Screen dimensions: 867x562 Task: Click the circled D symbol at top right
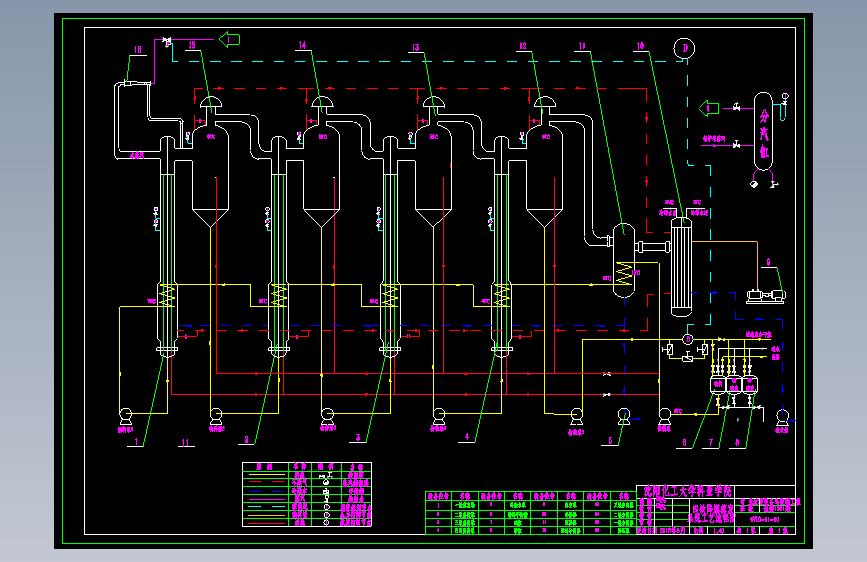(x=685, y=48)
